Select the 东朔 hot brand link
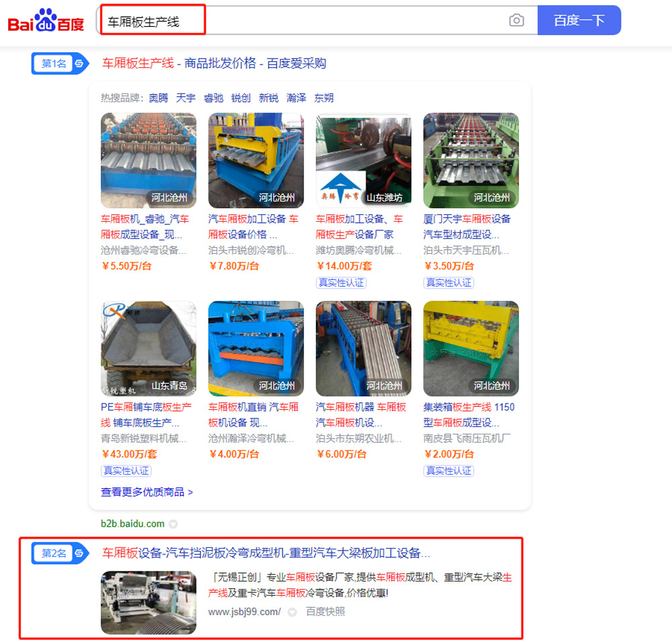Screen dimensions: 672x642 324,98
